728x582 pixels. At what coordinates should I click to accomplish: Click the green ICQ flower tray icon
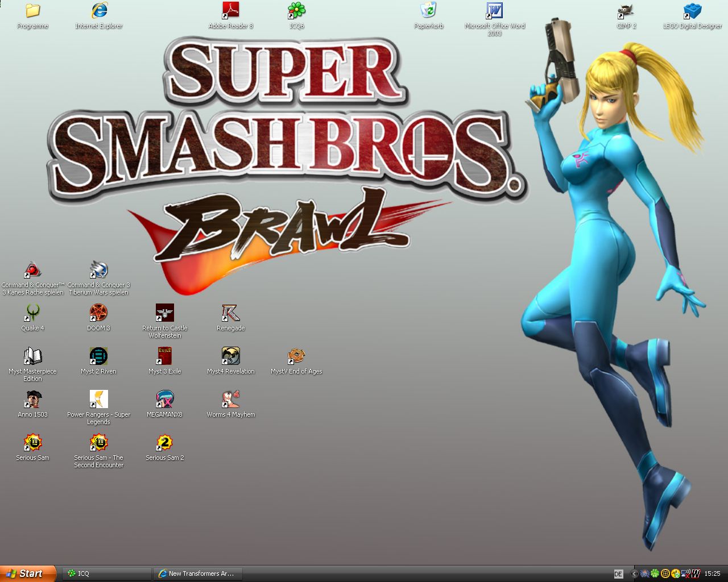click(x=655, y=573)
